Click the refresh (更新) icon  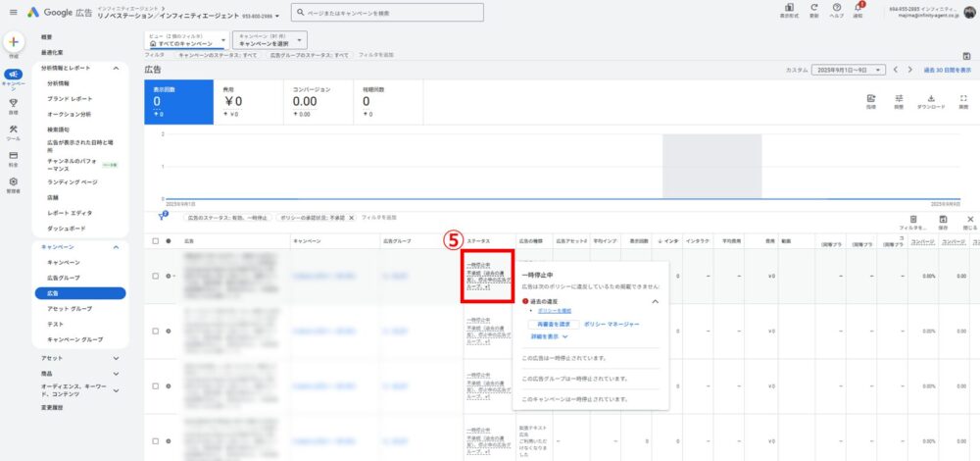tap(813, 9)
